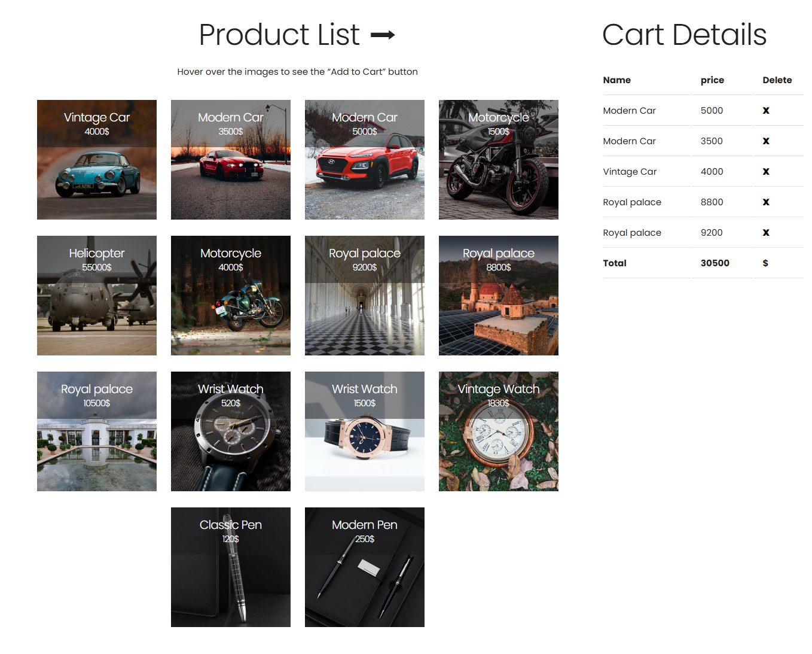Delete the 8800 Royal palace cart row
812x654 pixels.
tap(766, 202)
